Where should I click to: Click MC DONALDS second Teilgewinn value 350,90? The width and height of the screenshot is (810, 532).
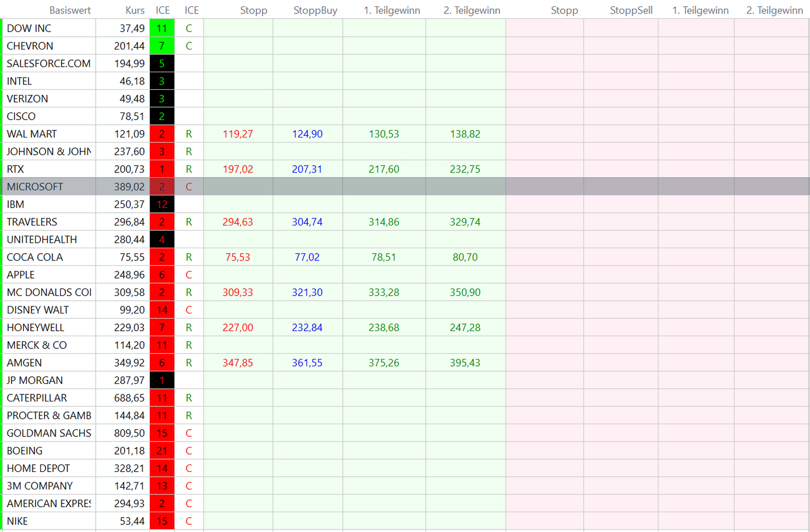(465, 293)
